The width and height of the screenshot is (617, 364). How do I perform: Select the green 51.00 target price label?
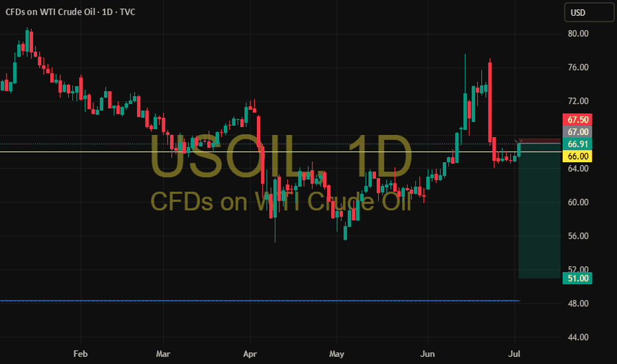pyautogui.click(x=577, y=278)
